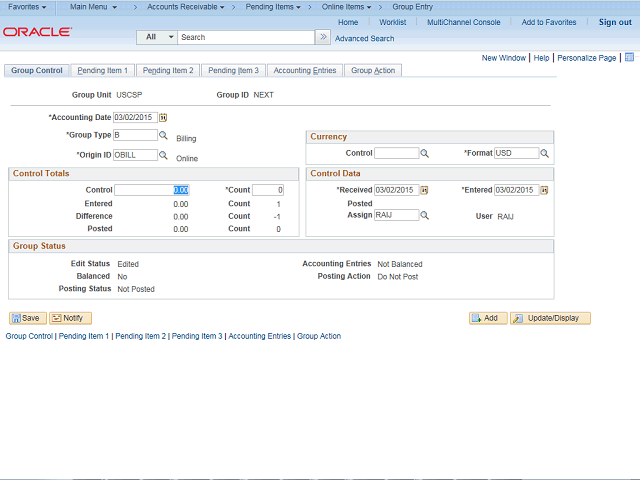Click the Group Type lookup magnifier
This screenshot has width=640, height=480.
(x=163, y=135)
